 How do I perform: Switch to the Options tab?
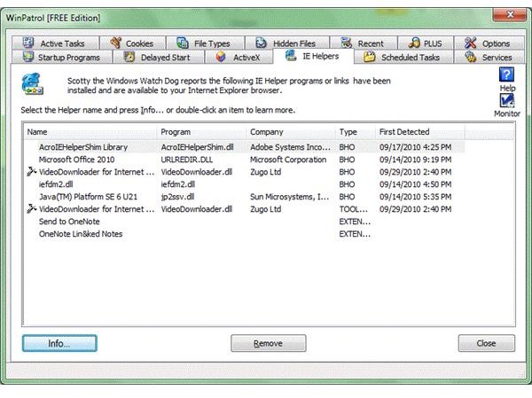point(489,43)
